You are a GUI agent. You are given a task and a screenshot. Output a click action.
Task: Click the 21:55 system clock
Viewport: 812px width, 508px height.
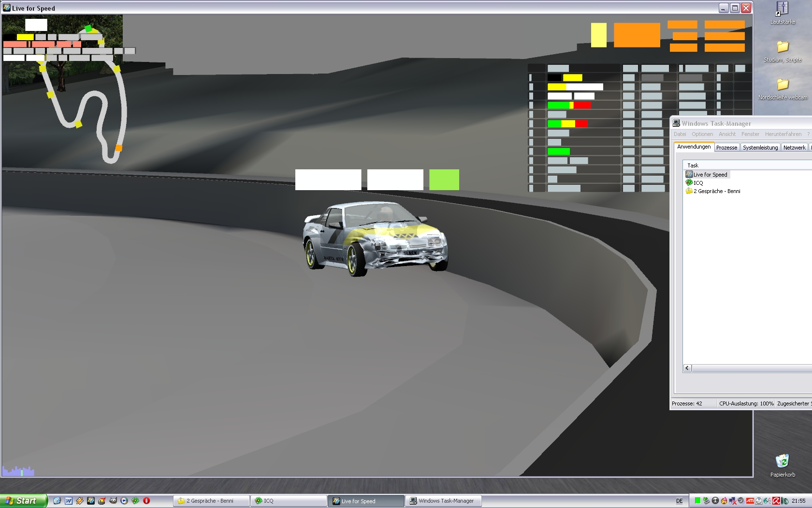point(798,501)
